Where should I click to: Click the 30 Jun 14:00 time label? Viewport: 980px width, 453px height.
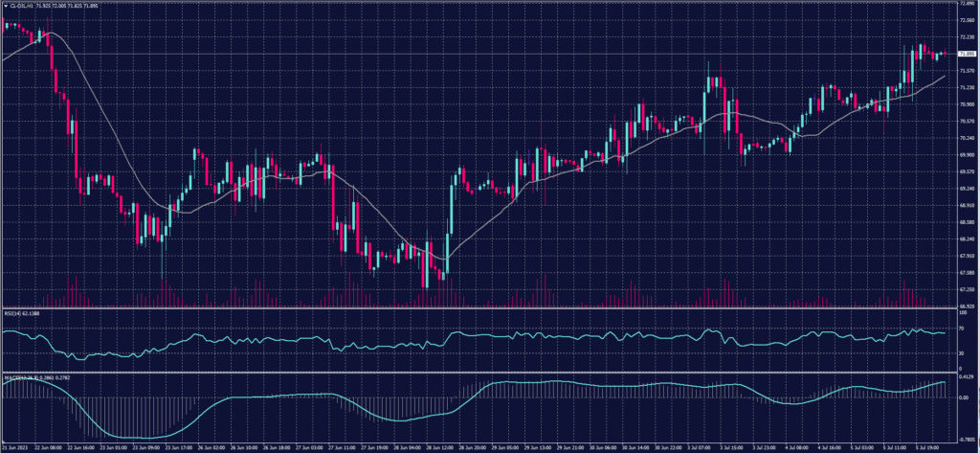point(635,447)
